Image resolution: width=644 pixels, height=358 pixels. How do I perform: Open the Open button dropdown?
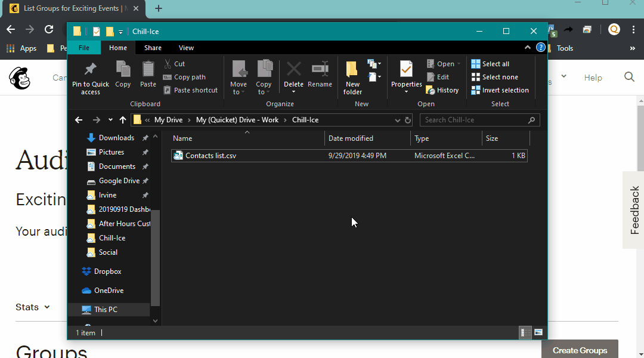point(459,64)
